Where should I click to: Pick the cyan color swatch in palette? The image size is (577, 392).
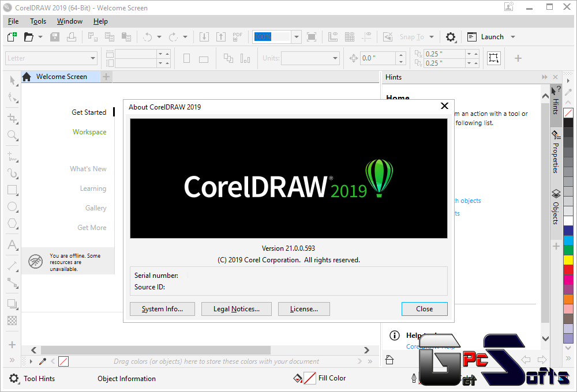pos(568,240)
